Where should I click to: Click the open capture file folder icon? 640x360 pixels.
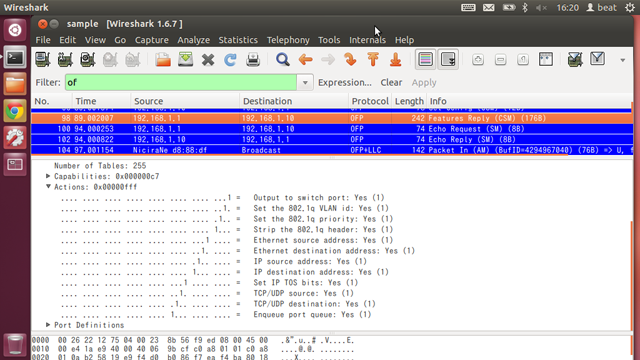point(163,60)
